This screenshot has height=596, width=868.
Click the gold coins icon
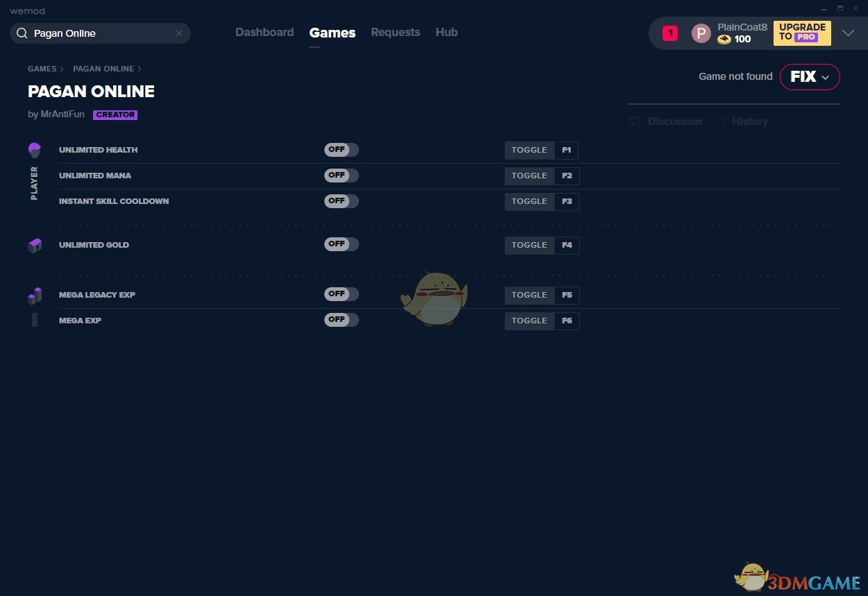[724, 40]
